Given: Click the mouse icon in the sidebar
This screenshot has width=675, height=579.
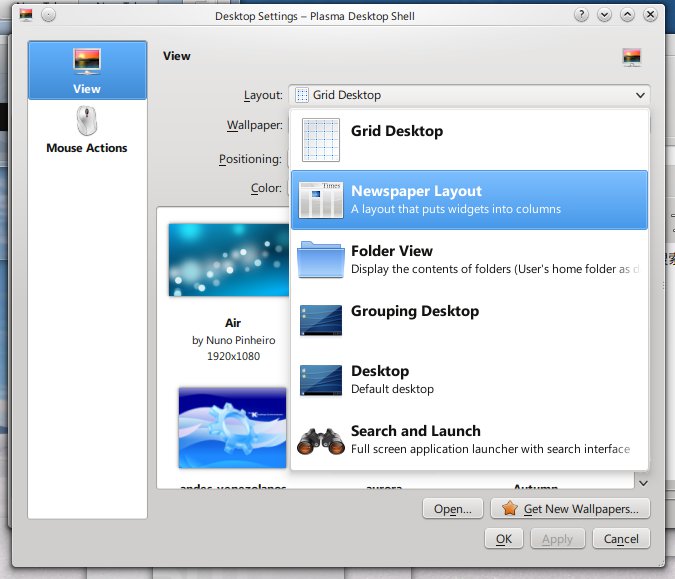Looking at the screenshot, I should (87, 121).
